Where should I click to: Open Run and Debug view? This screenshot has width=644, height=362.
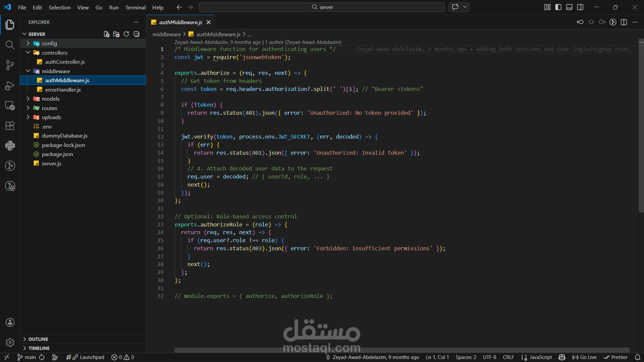click(10, 85)
